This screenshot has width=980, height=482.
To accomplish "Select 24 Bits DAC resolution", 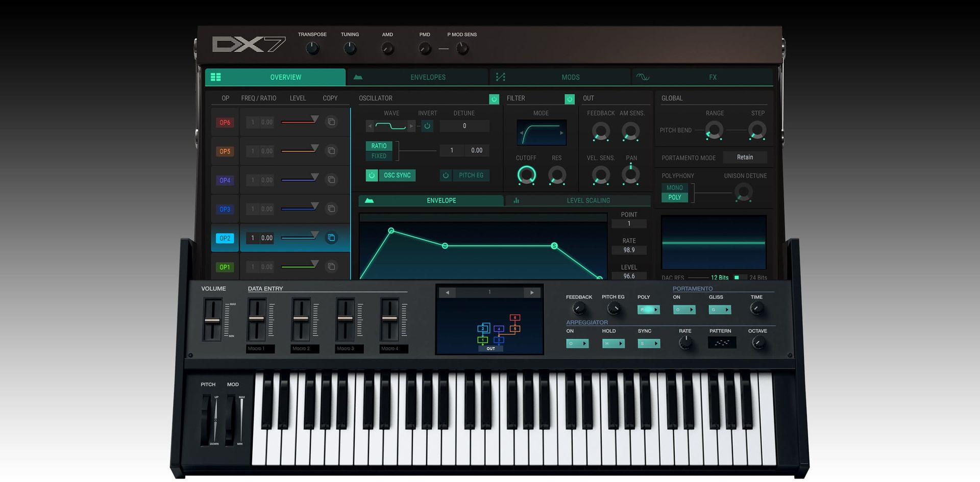I will coord(758,277).
